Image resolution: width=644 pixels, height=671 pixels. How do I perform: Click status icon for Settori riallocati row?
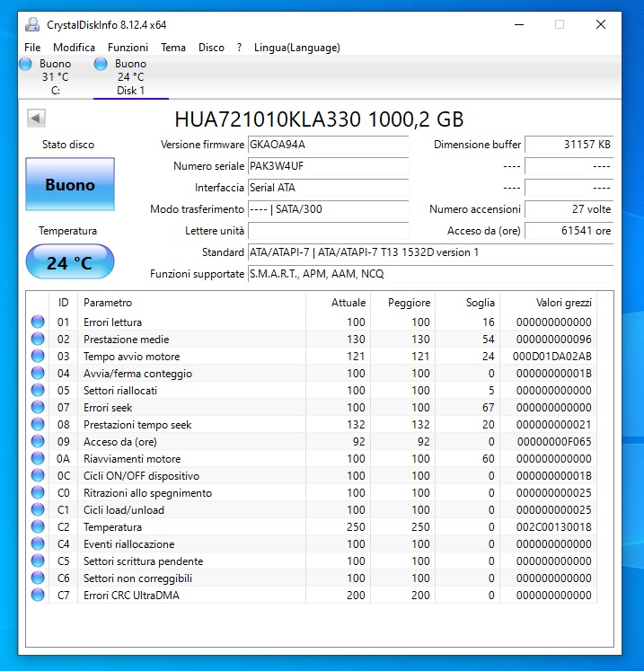(x=38, y=390)
